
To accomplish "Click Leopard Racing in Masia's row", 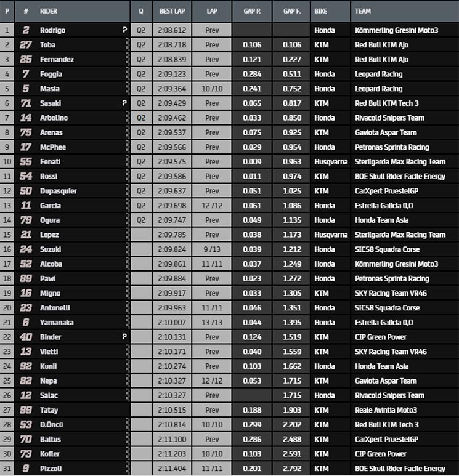I will [x=379, y=89].
